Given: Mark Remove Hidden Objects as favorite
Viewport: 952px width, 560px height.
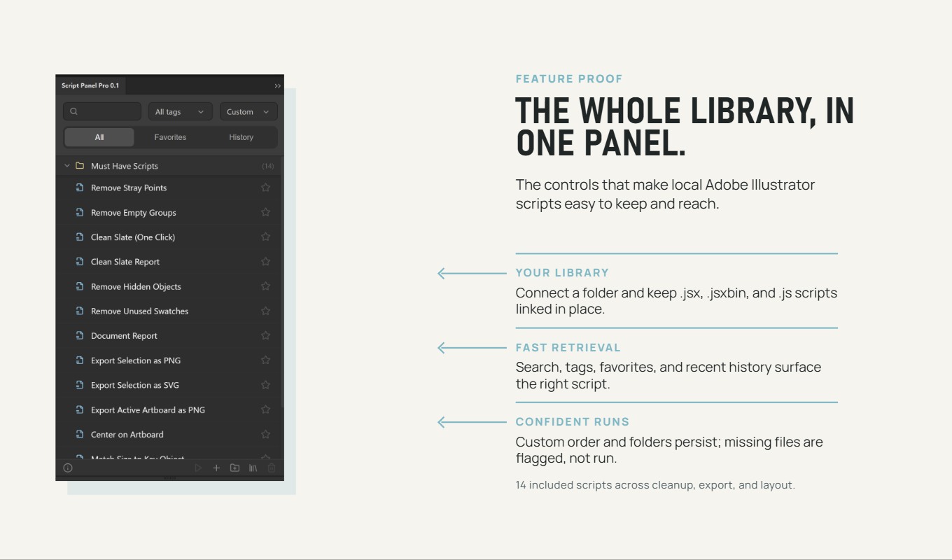Looking at the screenshot, I should tap(265, 286).
